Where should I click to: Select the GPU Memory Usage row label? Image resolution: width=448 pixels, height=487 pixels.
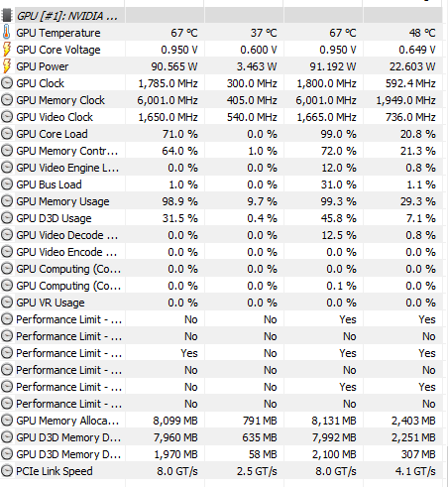pos(62,201)
